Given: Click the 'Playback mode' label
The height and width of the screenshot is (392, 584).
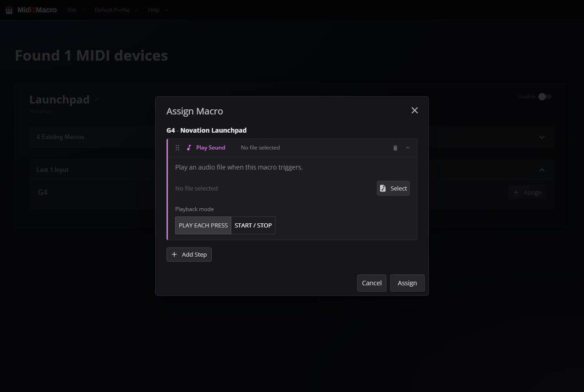Looking at the screenshot, I should [194, 209].
